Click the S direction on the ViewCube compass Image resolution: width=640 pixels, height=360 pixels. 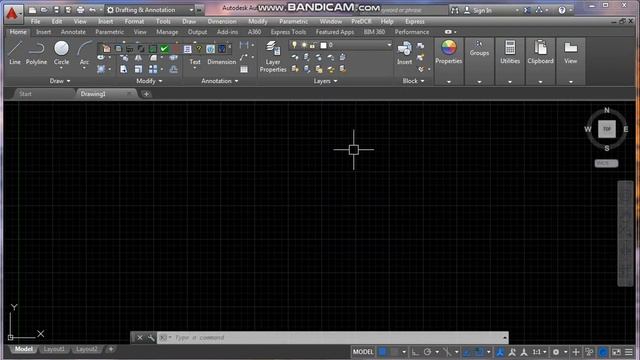607,148
